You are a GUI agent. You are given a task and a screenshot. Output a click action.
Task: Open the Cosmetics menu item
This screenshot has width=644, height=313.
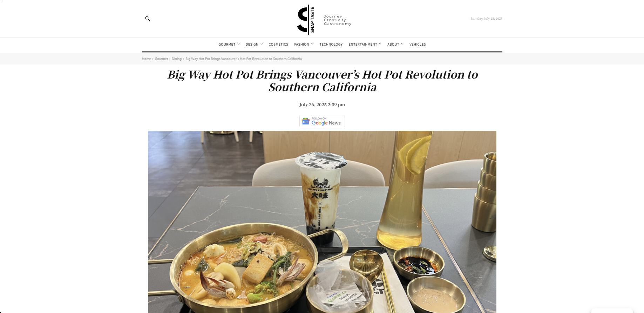click(x=278, y=45)
